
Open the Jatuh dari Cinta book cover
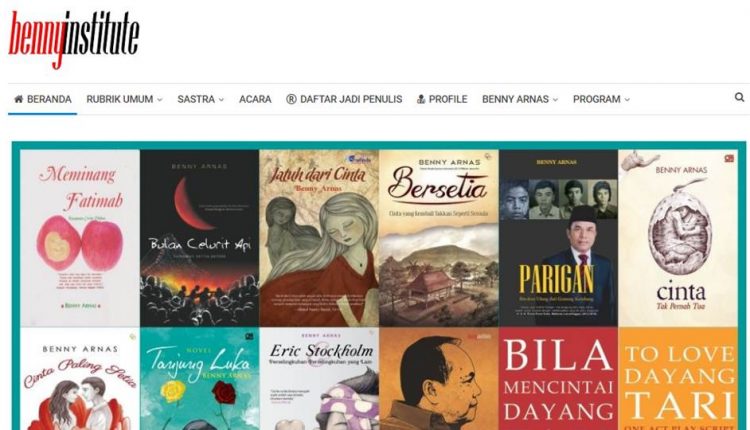point(319,238)
